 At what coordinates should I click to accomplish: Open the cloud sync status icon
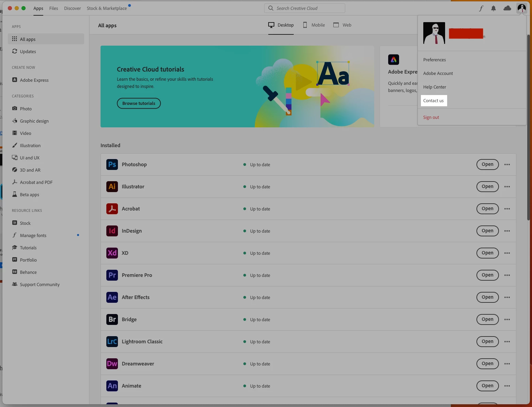tap(507, 8)
